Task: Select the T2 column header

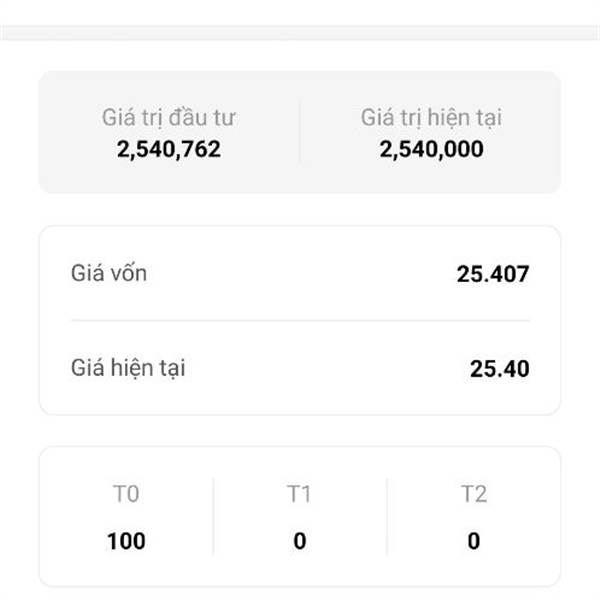Action: [473, 494]
